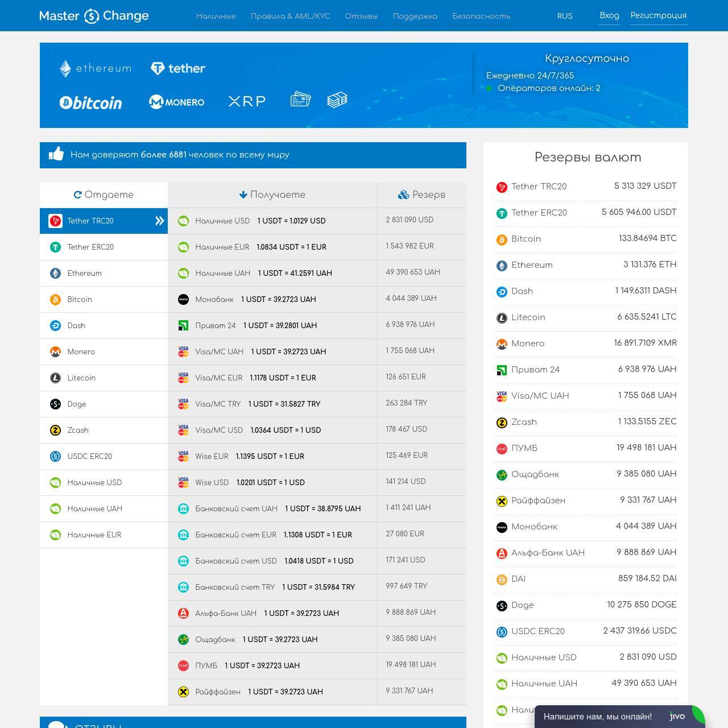Image resolution: width=728 pixels, height=728 pixels.
Task: Click the Регистрация link
Action: click(659, 15)
